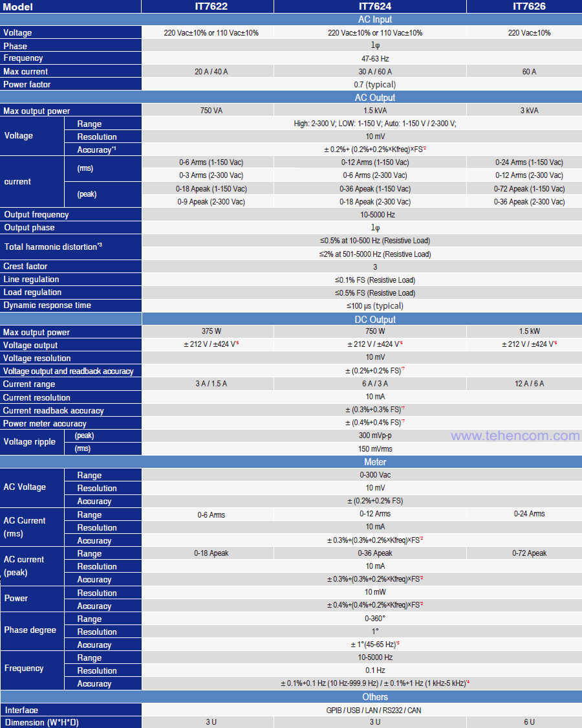Image resolution: width=582 pixels, height=728 pixels.
Task: Click the IT7622 model column header
Action: tap(211, 6)
